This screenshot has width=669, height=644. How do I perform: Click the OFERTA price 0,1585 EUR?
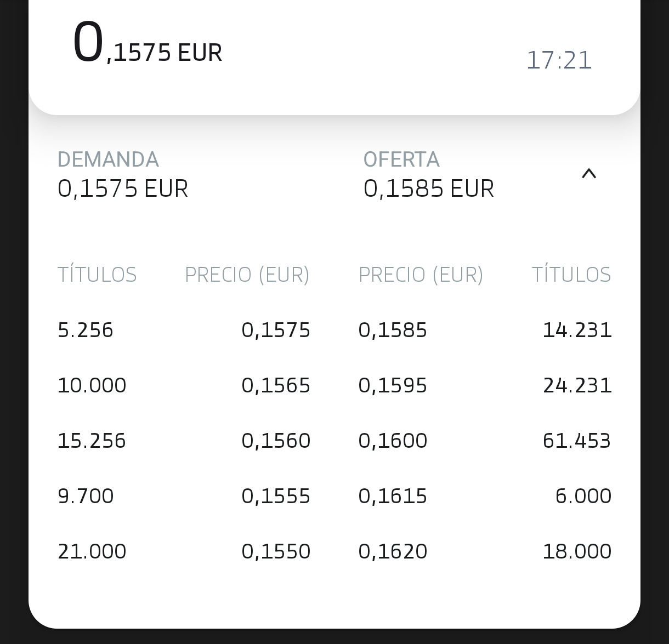[x=429, y=188]
